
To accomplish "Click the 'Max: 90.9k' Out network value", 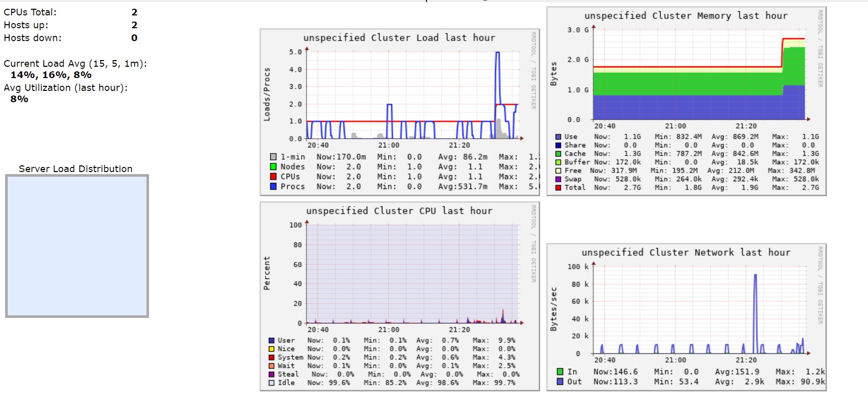I will (x=800, y=382).
